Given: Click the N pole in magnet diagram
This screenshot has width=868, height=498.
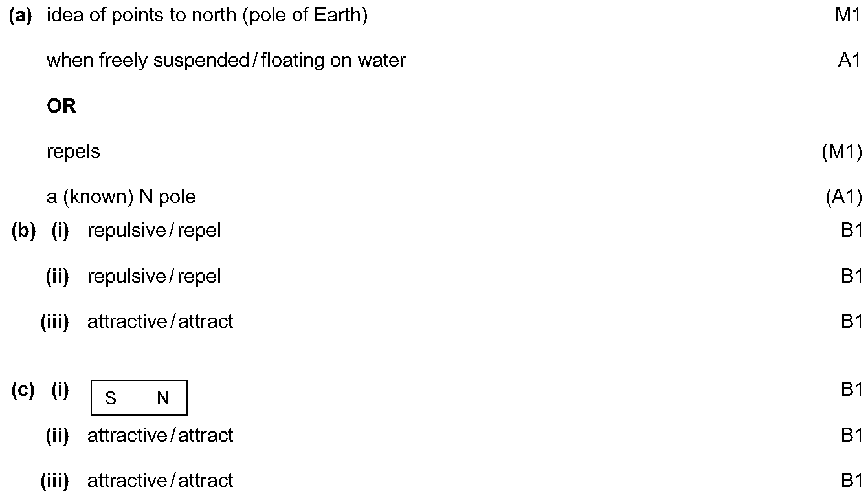Looking at the screenshot, I should click(x=163, y=398).
